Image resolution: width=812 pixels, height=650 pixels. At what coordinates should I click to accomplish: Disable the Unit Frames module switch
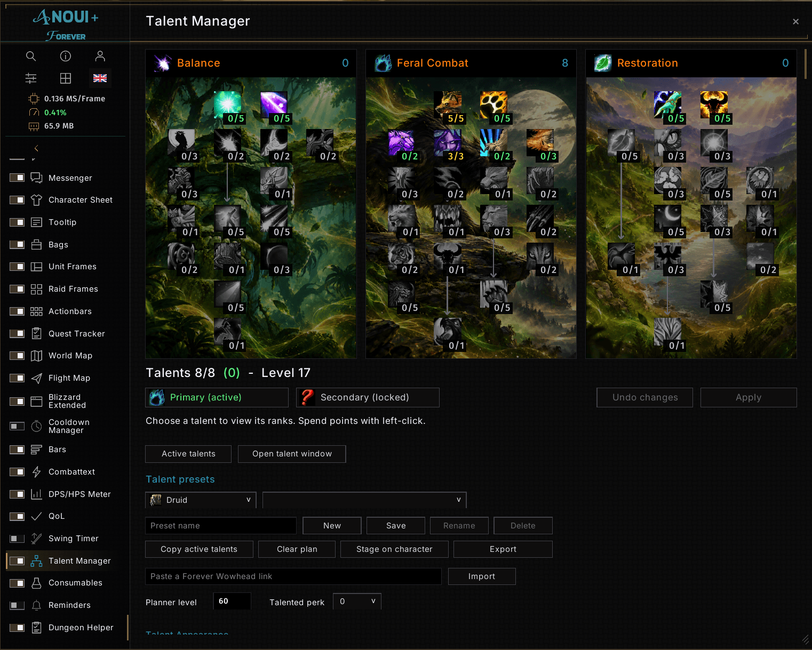point(17,267)
